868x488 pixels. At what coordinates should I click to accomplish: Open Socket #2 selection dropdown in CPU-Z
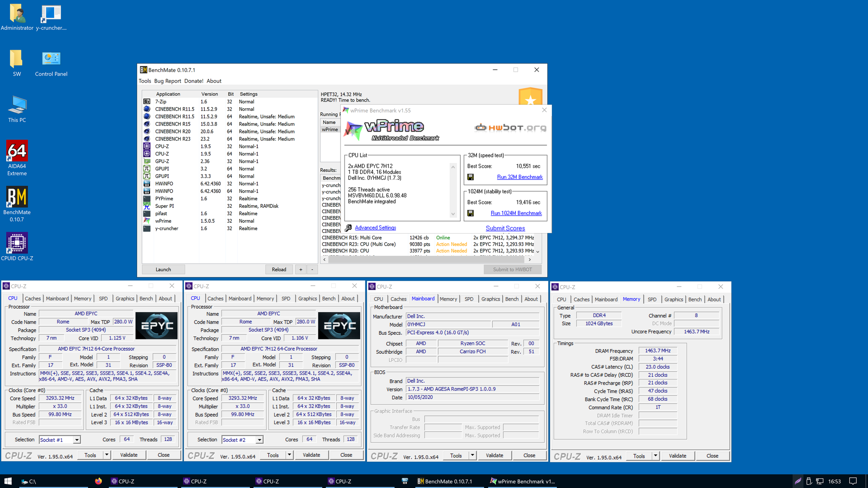click(259, 440)
